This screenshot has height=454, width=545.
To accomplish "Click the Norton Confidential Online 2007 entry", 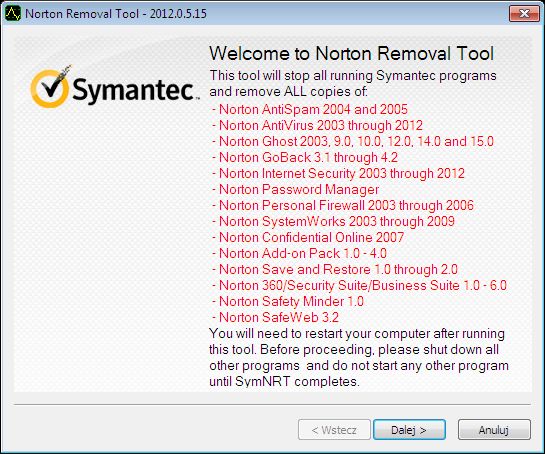I will pos(308,237).
